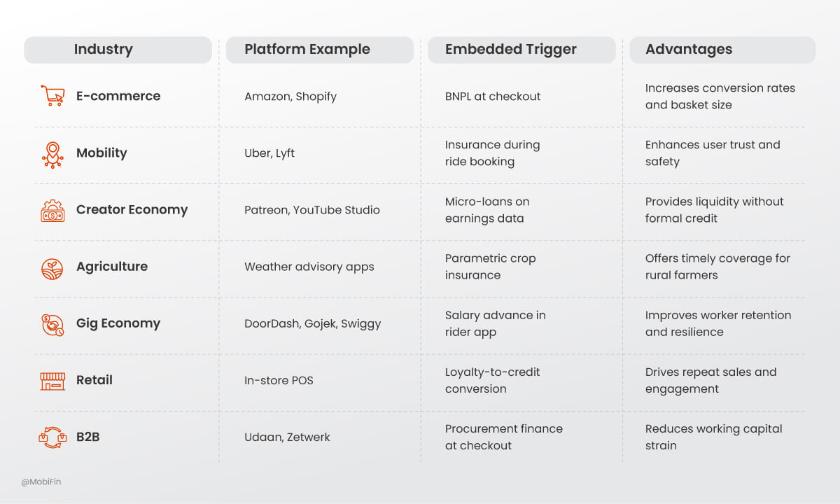Screen dimensions: 840x504
Task: Click the Amazon, Shopify platform text
Action: pyautogui.click(x=290, y=97)
